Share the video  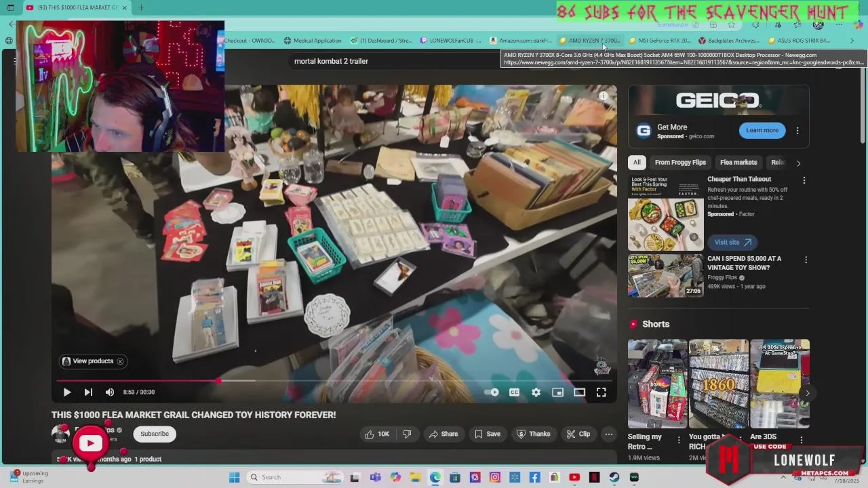[x=443, y=434]
